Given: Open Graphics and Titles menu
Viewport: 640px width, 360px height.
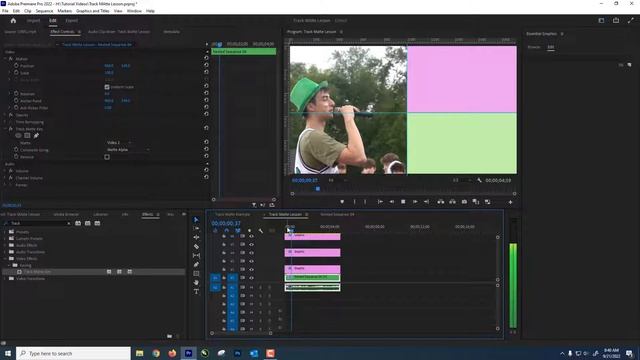Looking at the screenshot, I should (x=93, y=11).
